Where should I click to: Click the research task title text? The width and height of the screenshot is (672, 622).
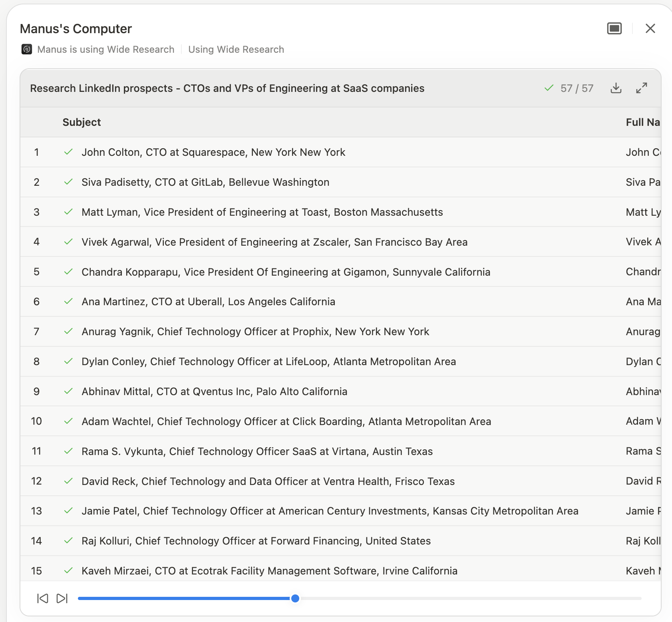(x=227, y=88)
